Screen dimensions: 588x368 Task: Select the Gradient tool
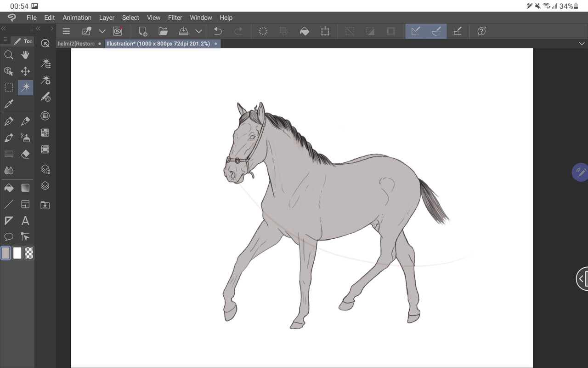click(x=25, y=188)
